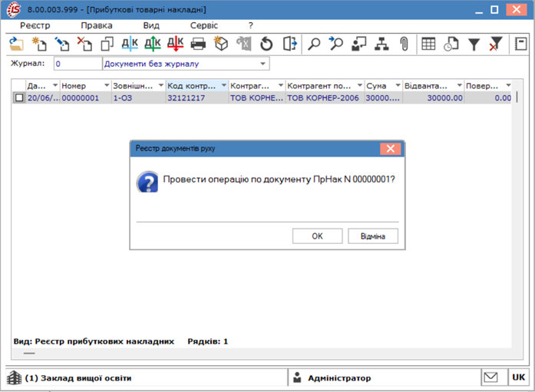Open the Контрагент по... column filter arrow
The image size is (535, 392).
click(x=360, y=85)
